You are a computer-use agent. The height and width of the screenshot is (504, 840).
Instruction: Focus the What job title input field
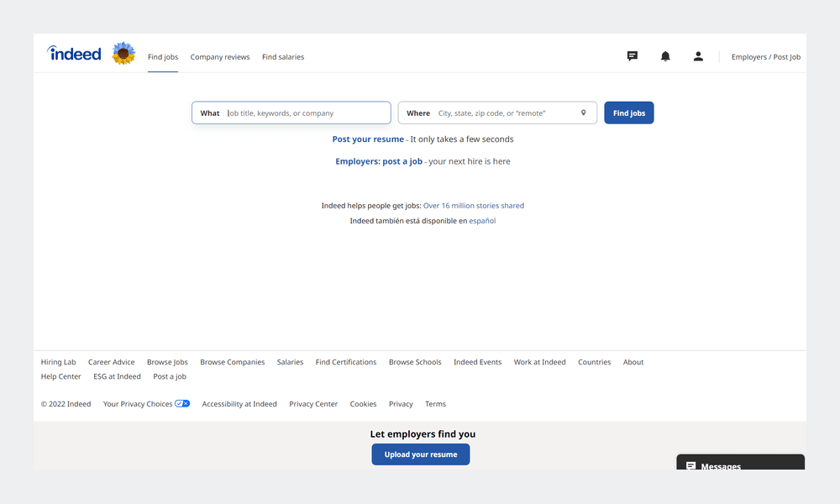[x=291, y=113]
